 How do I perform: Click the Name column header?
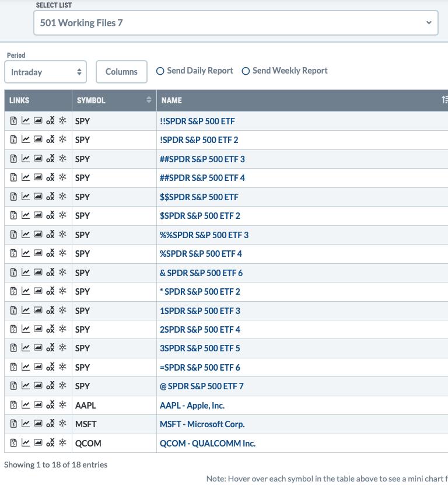coord(171,100)
